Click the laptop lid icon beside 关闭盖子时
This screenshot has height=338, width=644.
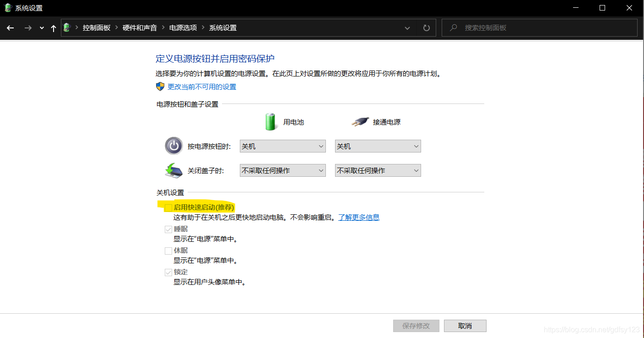[173, 170]
